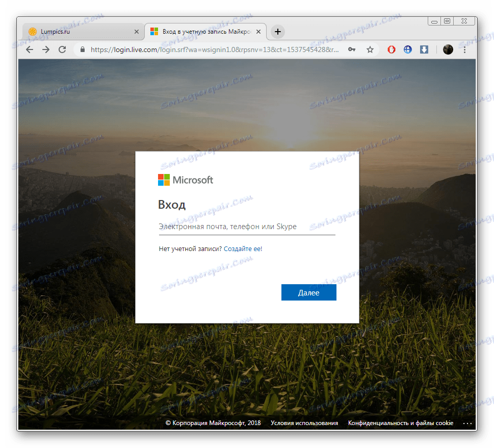Open the Chrome three-dot menu

464,49
